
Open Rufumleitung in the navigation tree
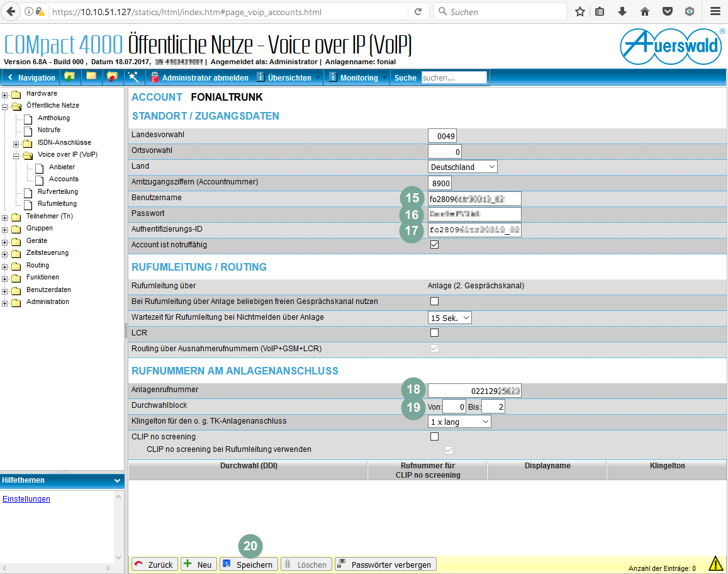[57, 203]
